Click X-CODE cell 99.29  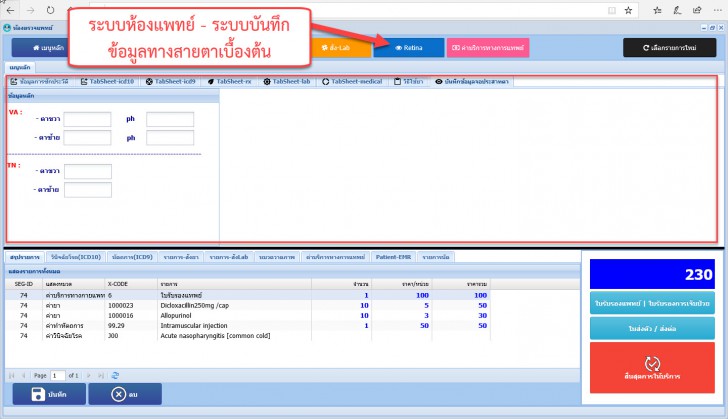point(116,326)
